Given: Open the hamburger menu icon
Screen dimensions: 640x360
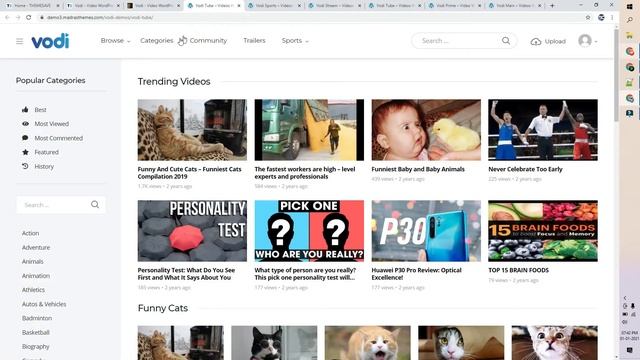Looking at the screenshot, I should (20, 41).
